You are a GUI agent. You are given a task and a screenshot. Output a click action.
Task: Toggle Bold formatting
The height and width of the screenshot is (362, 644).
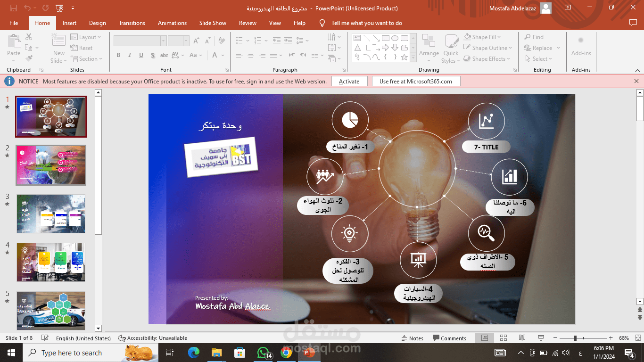[118, 55]
